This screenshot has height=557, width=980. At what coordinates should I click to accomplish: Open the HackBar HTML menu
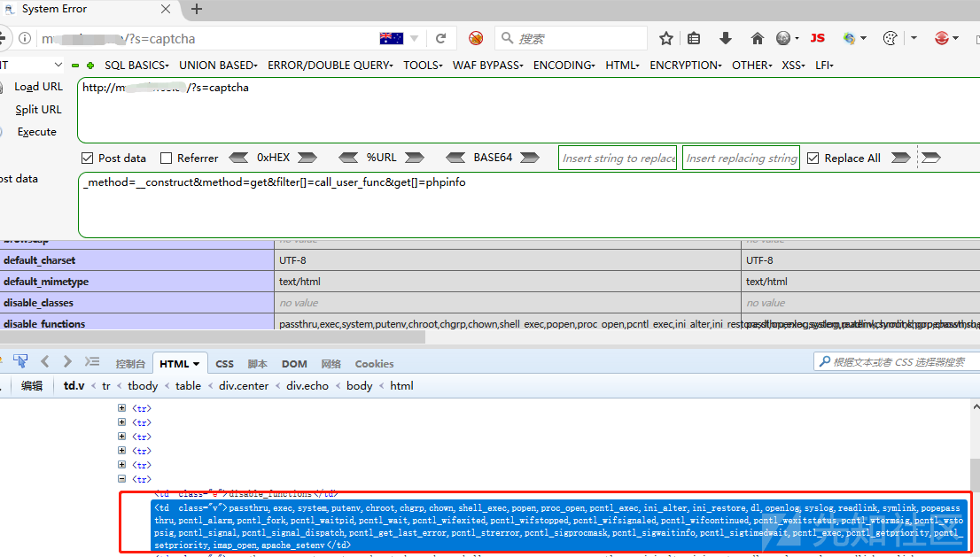pos(622,65)
